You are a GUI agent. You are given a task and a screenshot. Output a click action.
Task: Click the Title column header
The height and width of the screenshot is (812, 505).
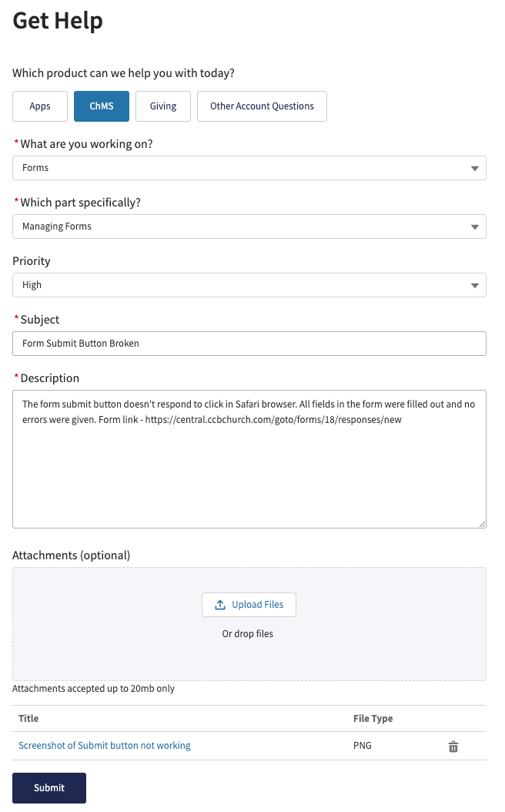(28, 718)
